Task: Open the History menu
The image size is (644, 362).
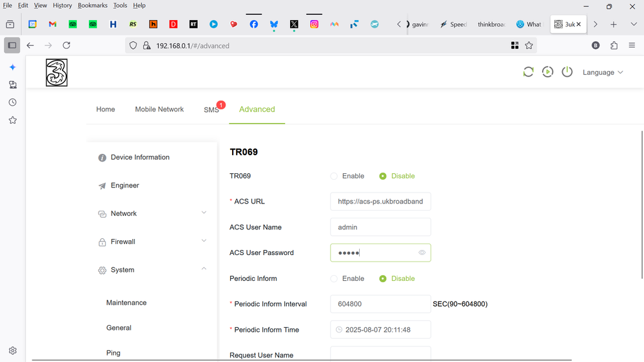Action: tap(62, 5)
